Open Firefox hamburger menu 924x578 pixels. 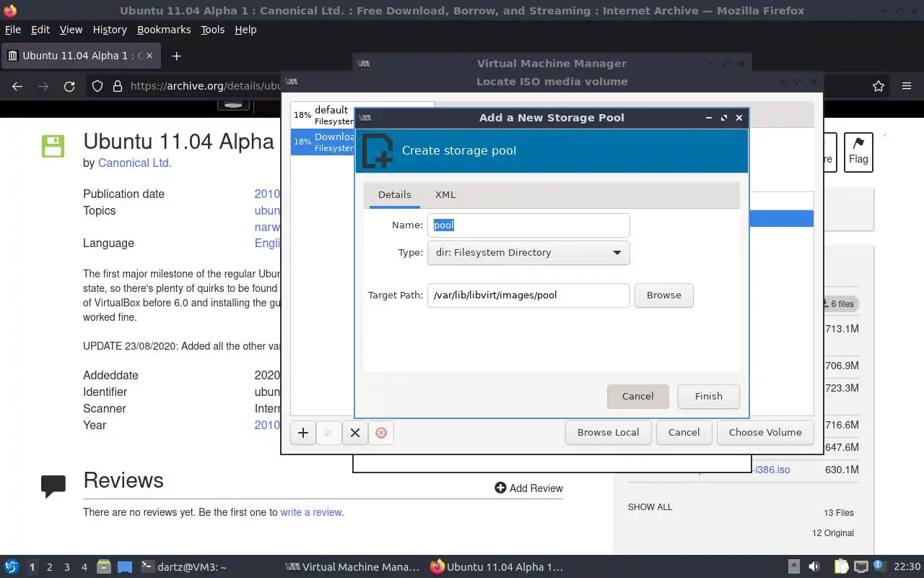907,86
